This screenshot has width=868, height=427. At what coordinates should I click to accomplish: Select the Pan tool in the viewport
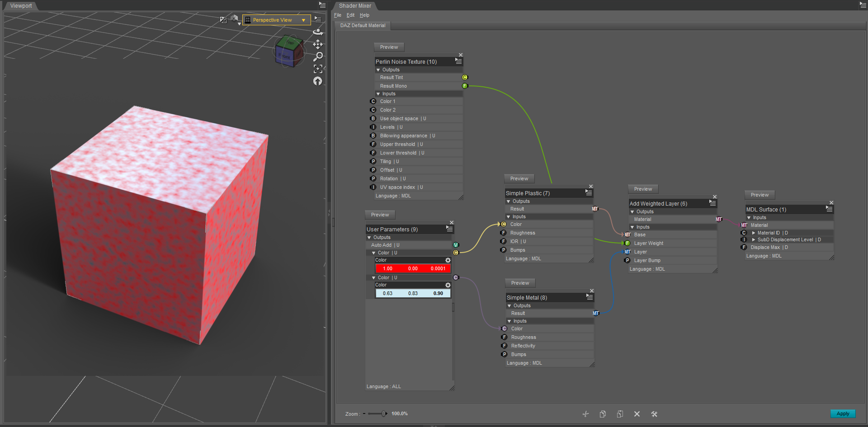(x=318, y=45)
